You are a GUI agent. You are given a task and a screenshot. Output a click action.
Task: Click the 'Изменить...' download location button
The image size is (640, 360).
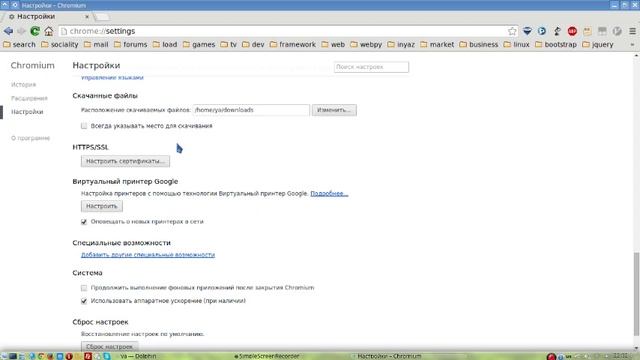point(334,110)
